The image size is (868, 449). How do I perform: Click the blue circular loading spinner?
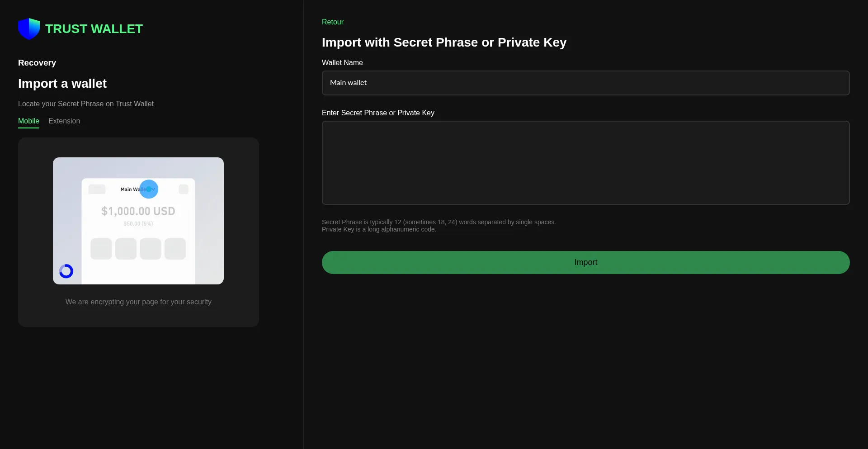point(66,271)
